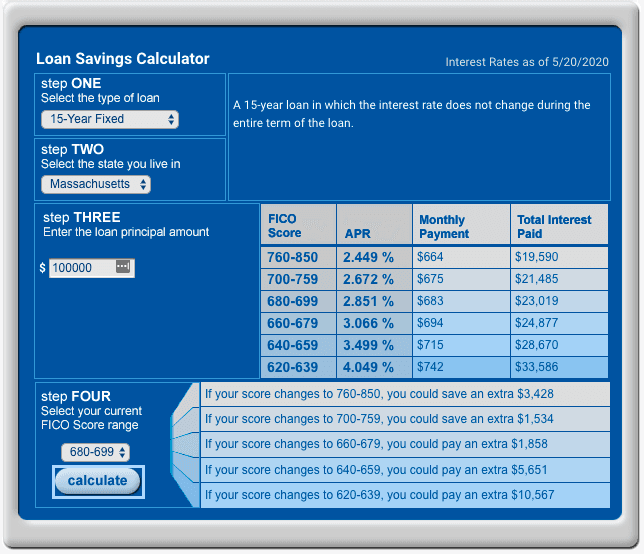Click the Monthly Payment column header
644x554 pixels.
(459, 226)
